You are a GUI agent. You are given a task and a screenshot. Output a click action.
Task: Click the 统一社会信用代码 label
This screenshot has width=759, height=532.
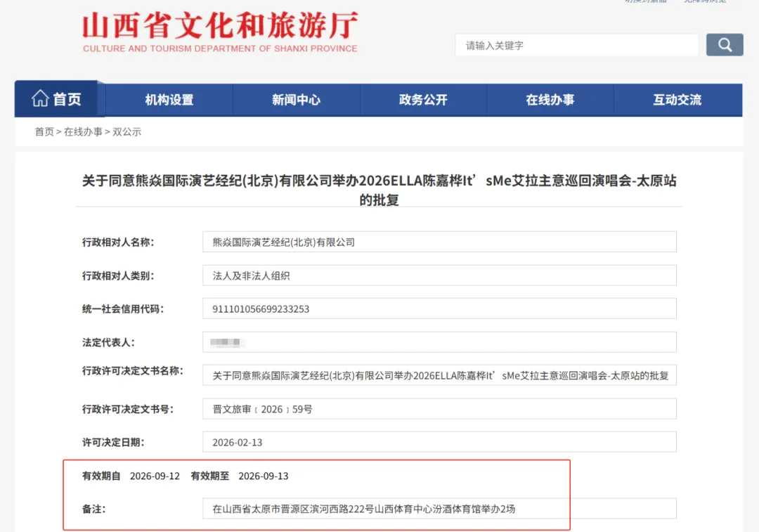(123, 309)
